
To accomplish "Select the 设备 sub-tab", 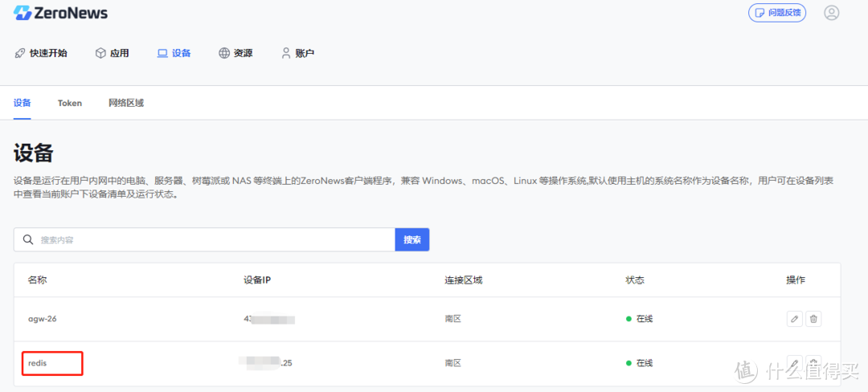I will 23,103.
